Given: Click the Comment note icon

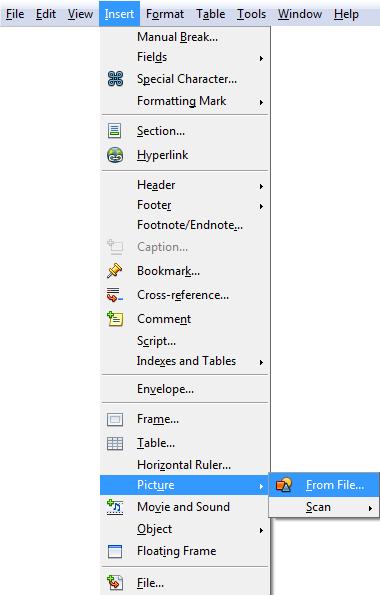Looking at the screenshot, I should point(115,319).
